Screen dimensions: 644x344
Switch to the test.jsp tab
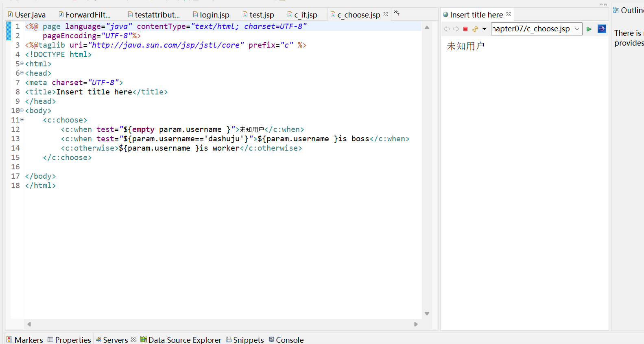258,15
